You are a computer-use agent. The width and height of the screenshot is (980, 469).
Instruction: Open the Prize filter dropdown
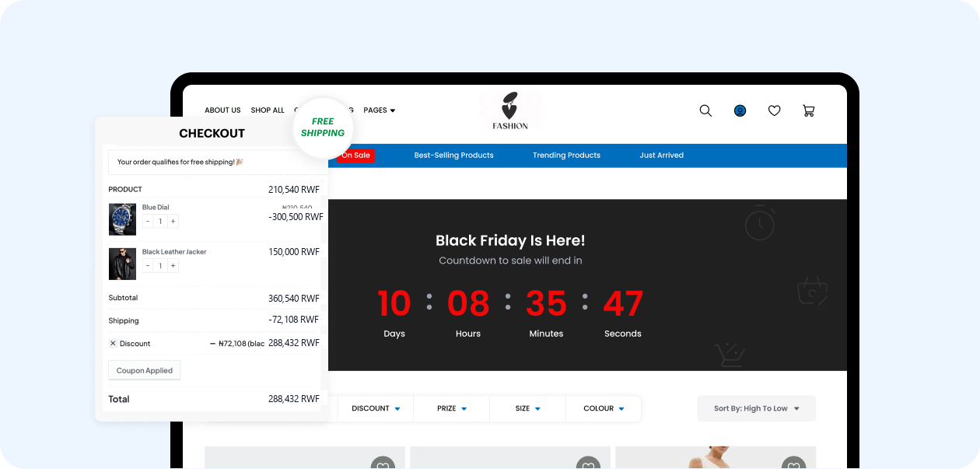(452, 408)
